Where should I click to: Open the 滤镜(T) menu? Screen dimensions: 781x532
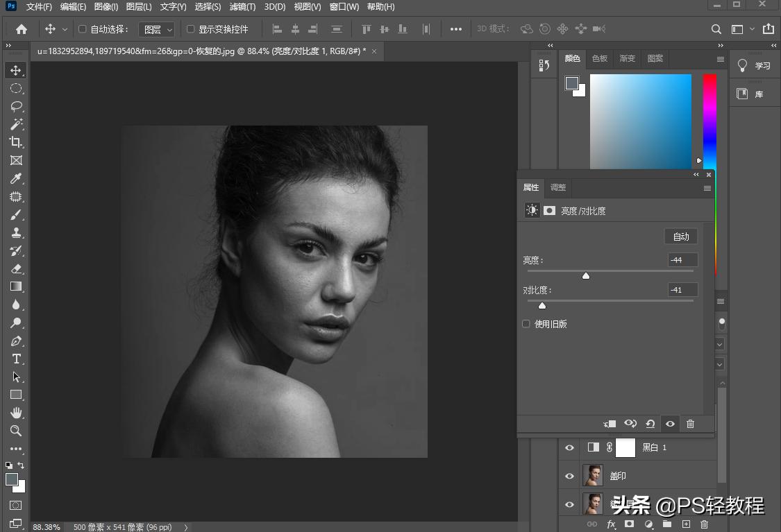pos(242,7)
